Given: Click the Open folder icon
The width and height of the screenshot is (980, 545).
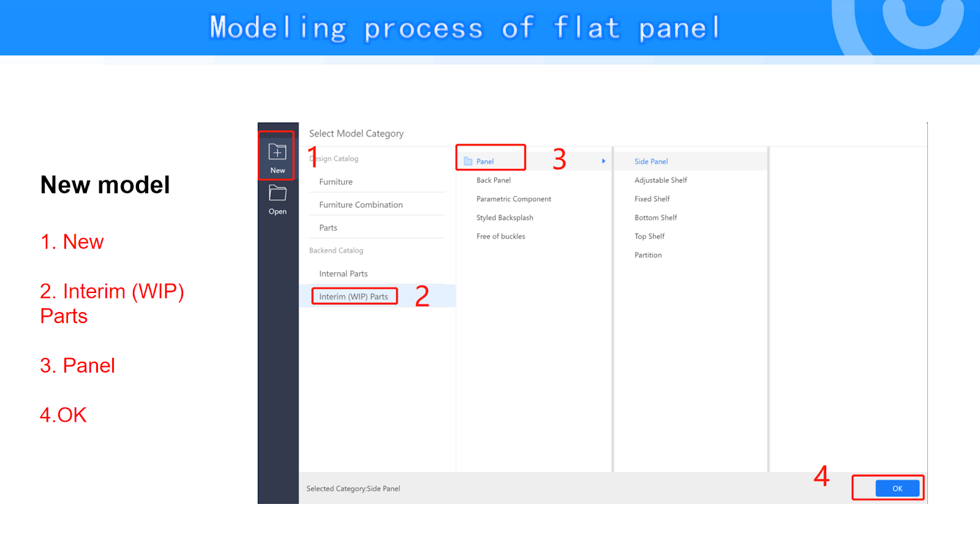Looking at the screenshot, I should [277, 194].
